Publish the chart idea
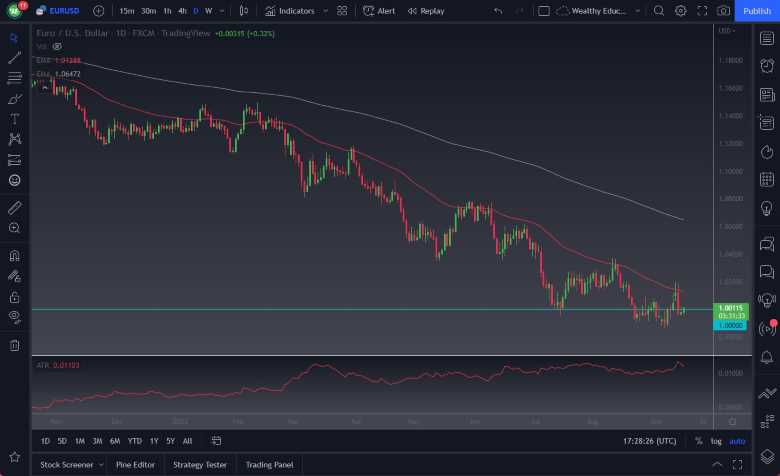 [x=757, y=11]
